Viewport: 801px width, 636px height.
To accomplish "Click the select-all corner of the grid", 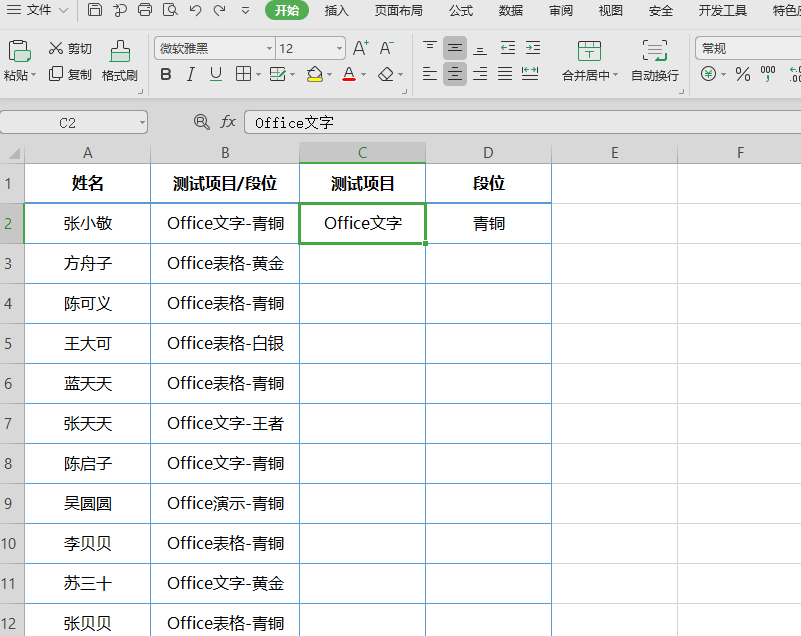I will point(12,153).
